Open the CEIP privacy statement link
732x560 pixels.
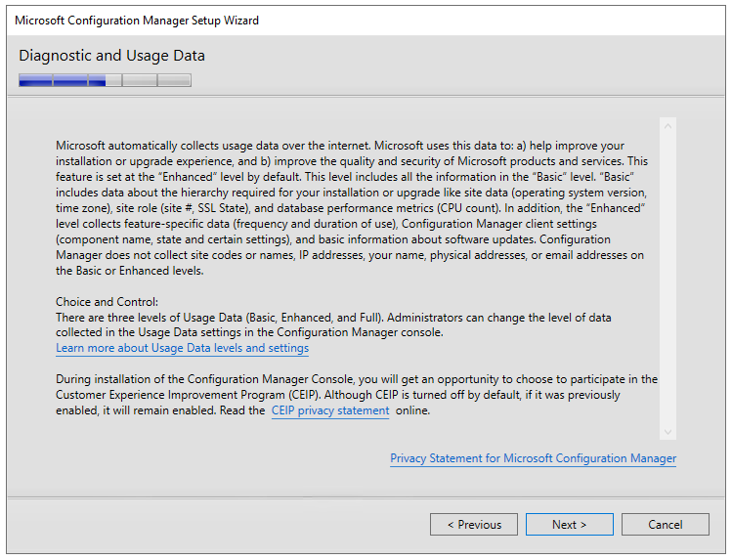(330, 410)
